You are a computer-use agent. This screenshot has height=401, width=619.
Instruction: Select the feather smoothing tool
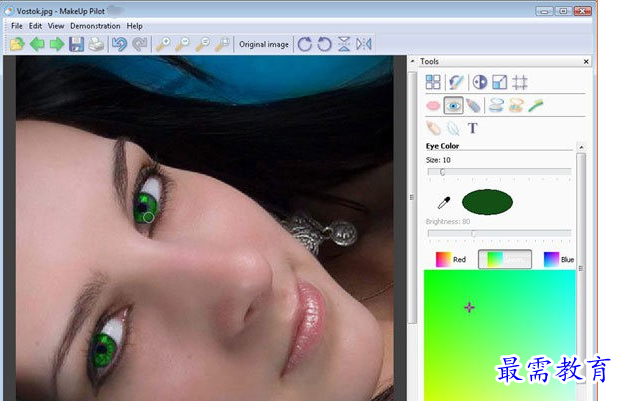point(453,128)
